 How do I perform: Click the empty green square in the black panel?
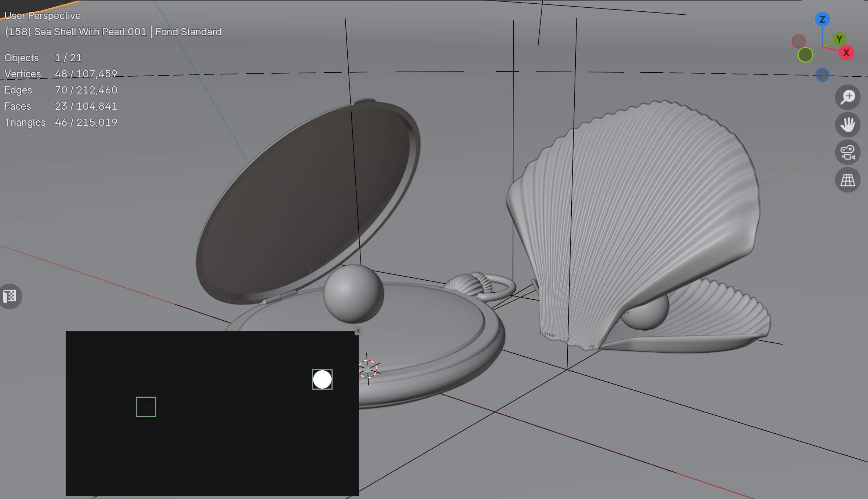coord(146,407)
